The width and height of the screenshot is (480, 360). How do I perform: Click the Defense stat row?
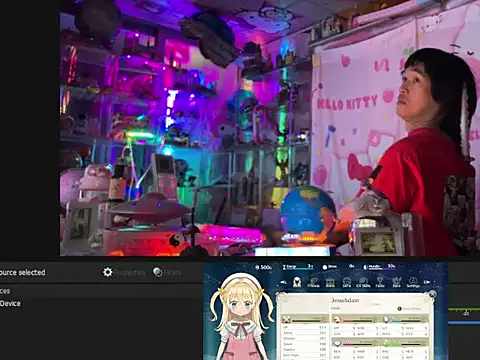click(304, 338)
